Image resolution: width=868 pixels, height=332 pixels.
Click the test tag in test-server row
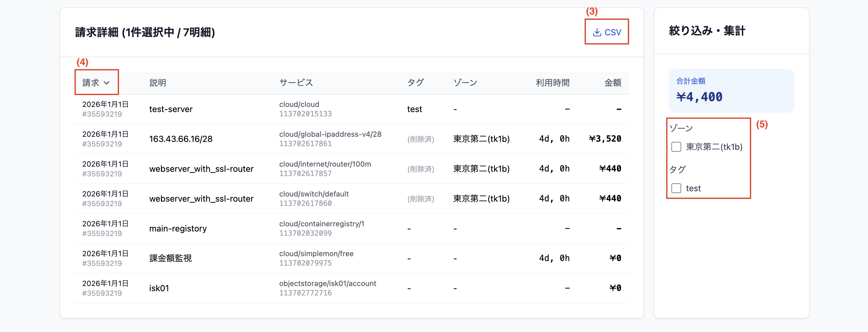click(x=415, y=109)
